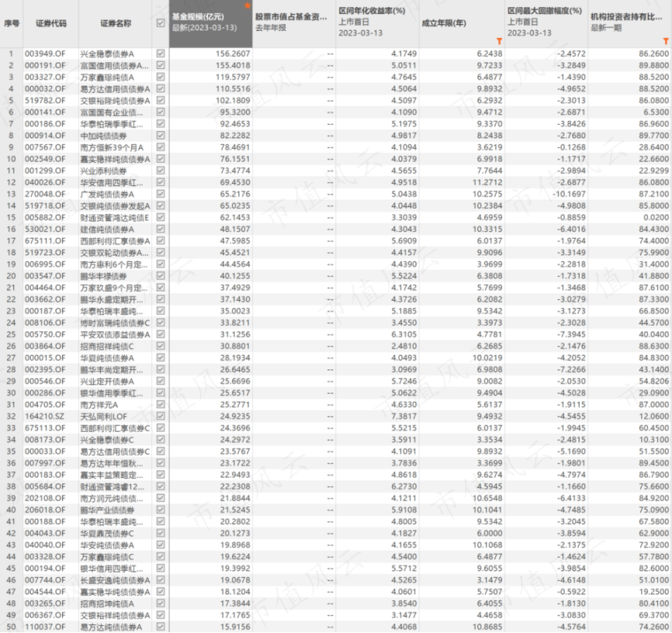The height and width of the screenshot is (633, 672).
Task: Click establishment years value 11.2712
Action: [x=488, y=182]
